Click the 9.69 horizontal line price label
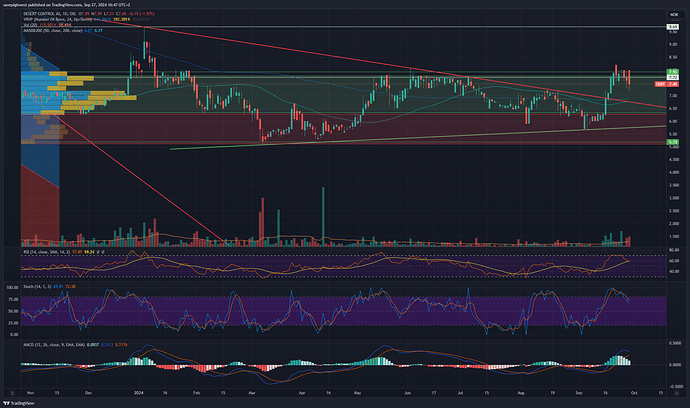This screenshot has width=690, height=408. [x=673, y=27]
